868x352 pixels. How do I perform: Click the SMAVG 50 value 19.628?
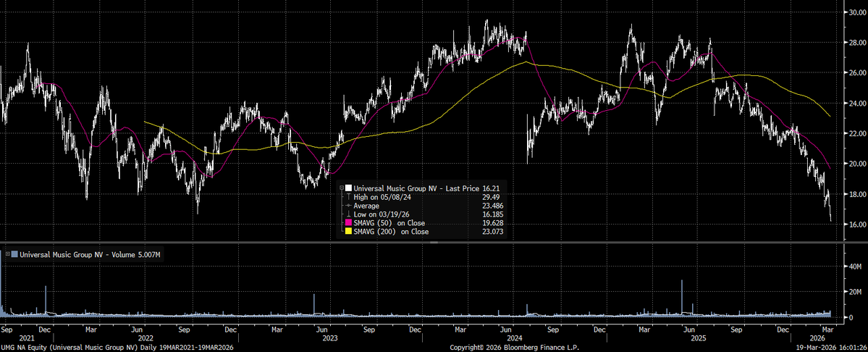pos(494,224)
